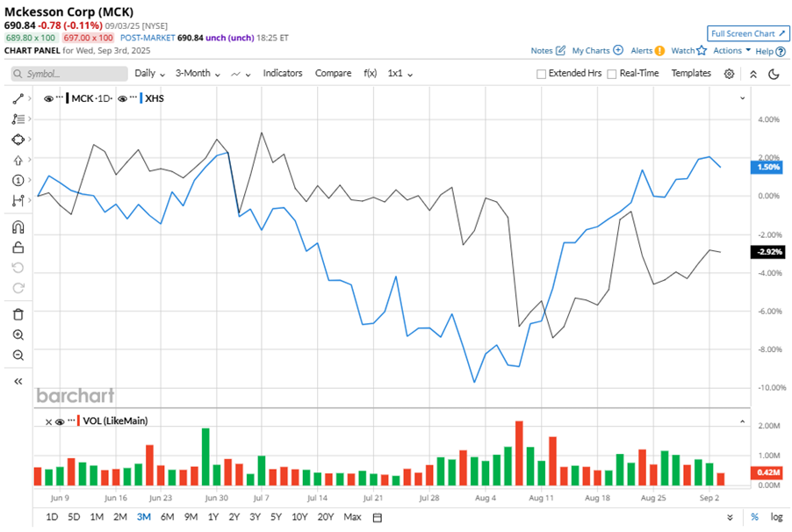This screenshot has width=792, height=532.
Task: Click the Watch star icon
Action: [702, 51]
